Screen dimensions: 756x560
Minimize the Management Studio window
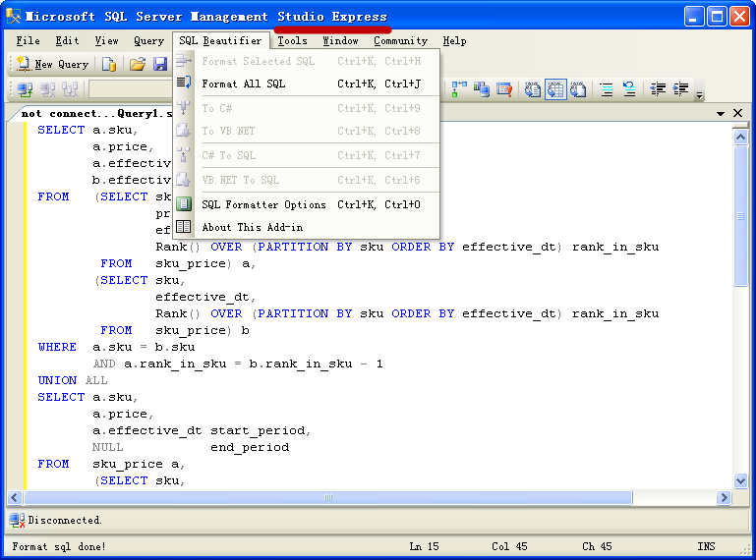point(694,17)
